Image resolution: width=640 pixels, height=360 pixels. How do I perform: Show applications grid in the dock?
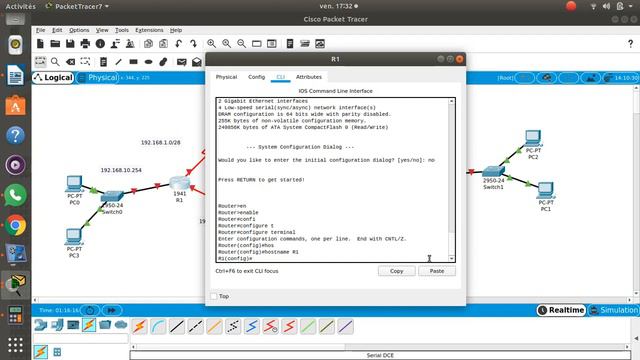click(x=16, y=345)
